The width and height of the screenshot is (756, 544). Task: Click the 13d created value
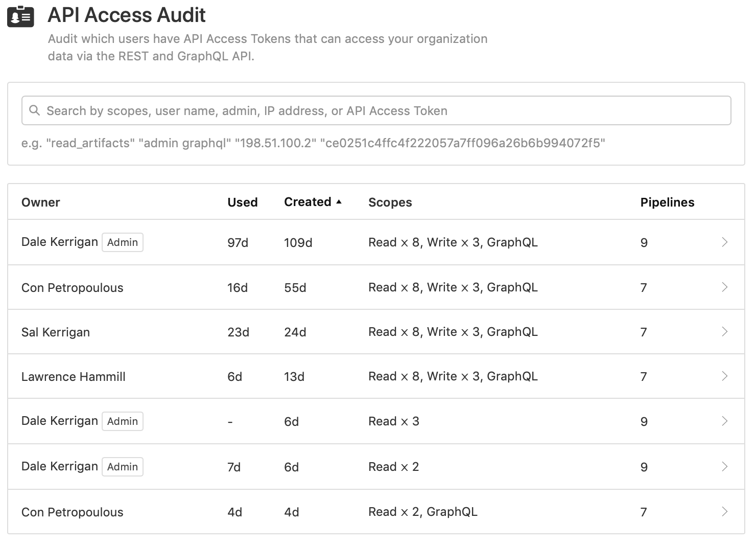pyautogui.click(x=294, y=377)
